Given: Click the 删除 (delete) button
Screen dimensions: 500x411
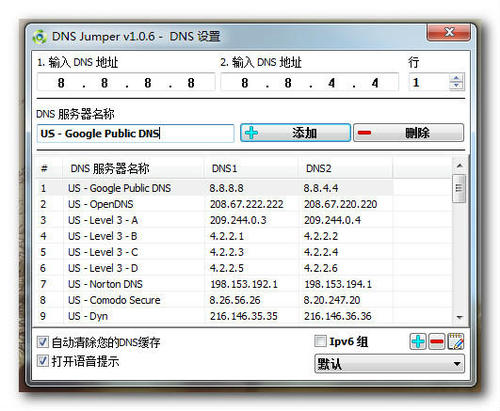Looking at the screenshot, I should click(x=408, y=133).
